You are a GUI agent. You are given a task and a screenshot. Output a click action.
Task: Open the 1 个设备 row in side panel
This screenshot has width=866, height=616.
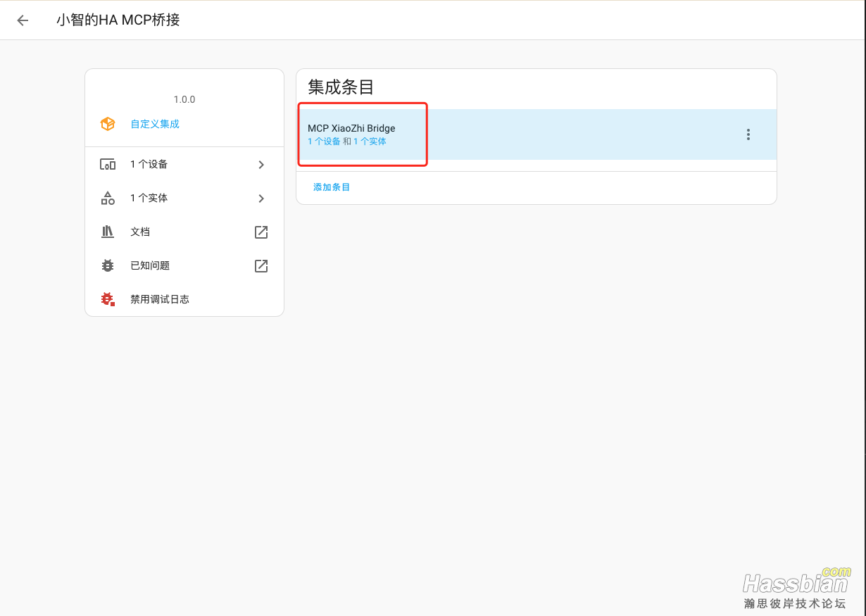click(149, 165)
